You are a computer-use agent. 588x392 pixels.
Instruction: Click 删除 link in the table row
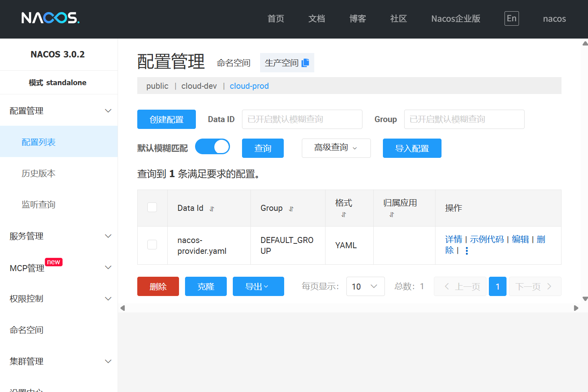click(541, 239)
